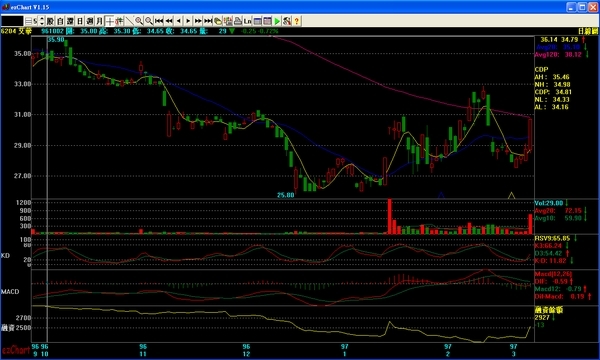
Task: Toggle the crosshair cursor tool
Action: click(x=109, y=21)
